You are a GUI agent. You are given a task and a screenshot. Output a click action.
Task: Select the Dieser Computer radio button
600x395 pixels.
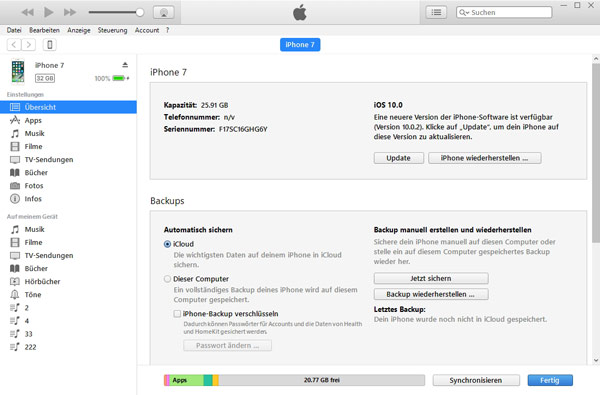point(167,279)
